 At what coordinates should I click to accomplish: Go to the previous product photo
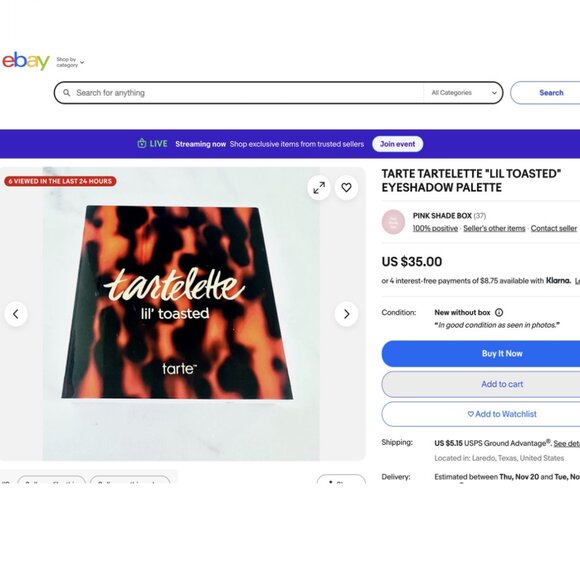(16, 314)
